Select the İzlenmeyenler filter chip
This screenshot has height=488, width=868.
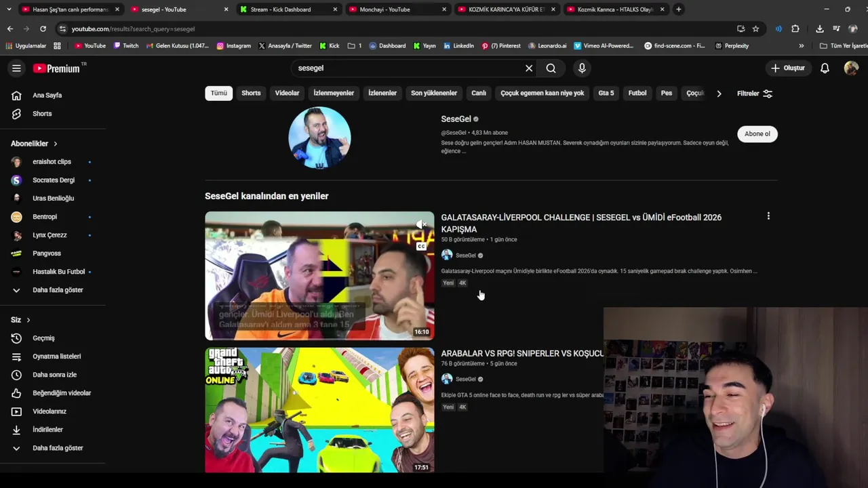pos(334,94)
